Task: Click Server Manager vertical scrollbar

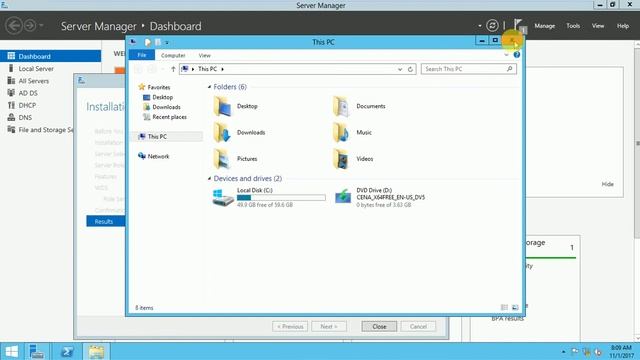Action: point(637,143)
